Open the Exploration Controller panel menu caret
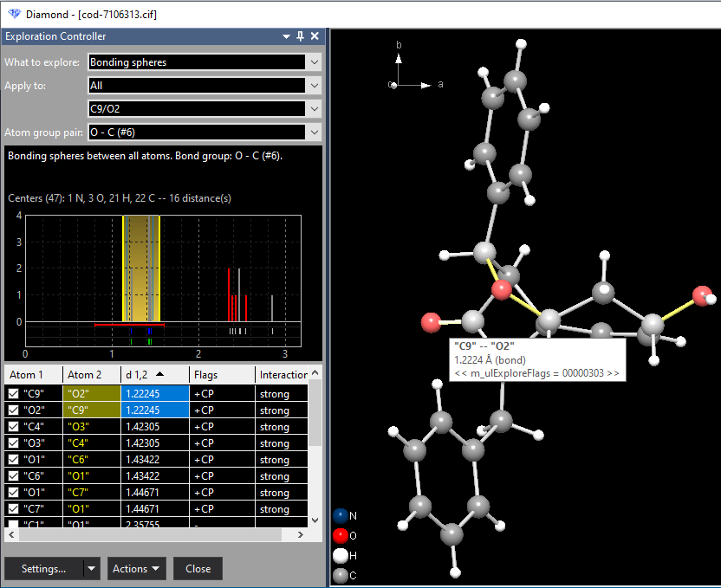 (286, 36)
